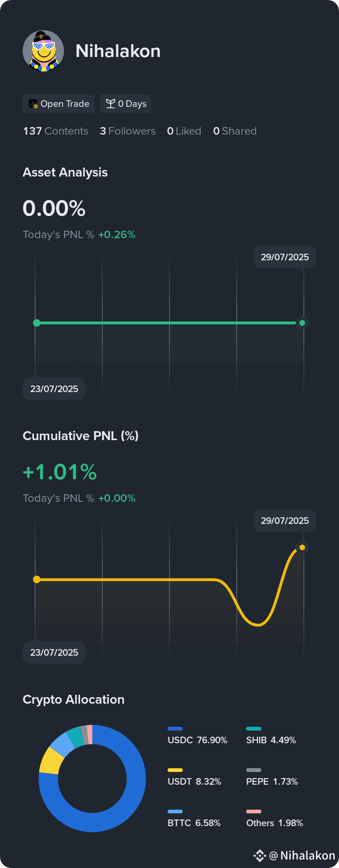Click the Nihalakon username heading
The image size is (339, 868).
pos(118,51)
